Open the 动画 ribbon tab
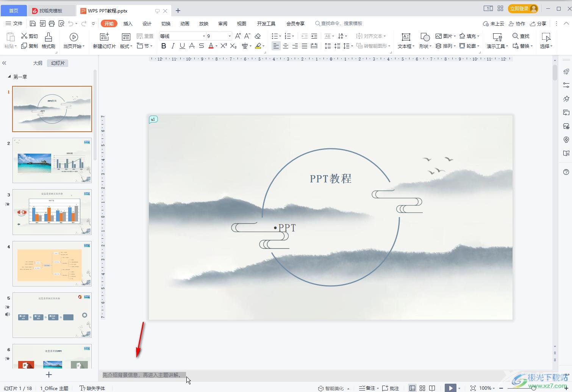The width and height of the screenshot is (572, 392). 185,23
